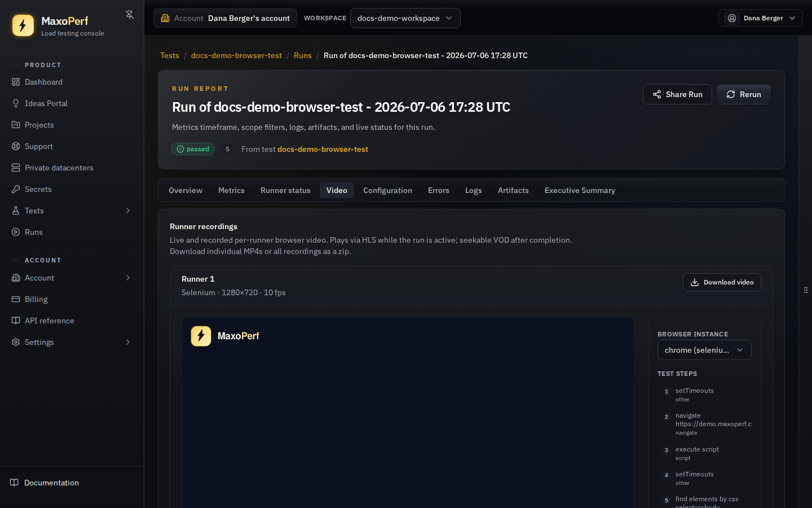The image size is (812, 508).
Task: Open the Configuration tab
Action: pos(387,190)
